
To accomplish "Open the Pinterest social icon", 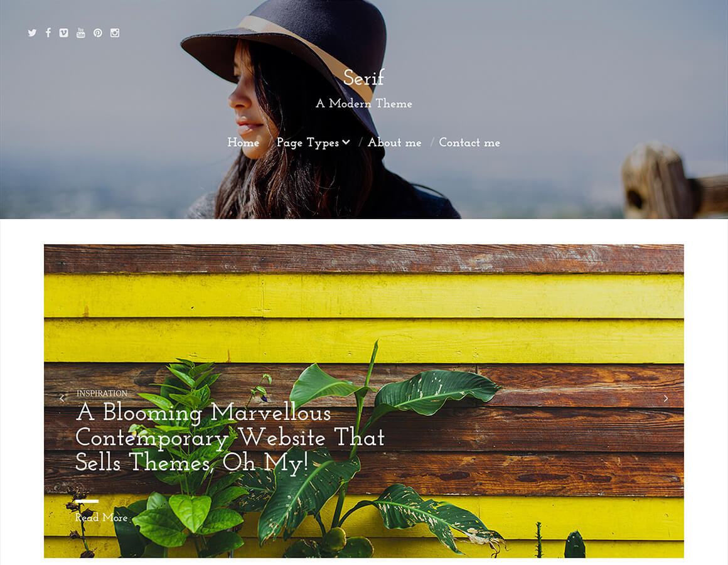I will coord(97,33).
